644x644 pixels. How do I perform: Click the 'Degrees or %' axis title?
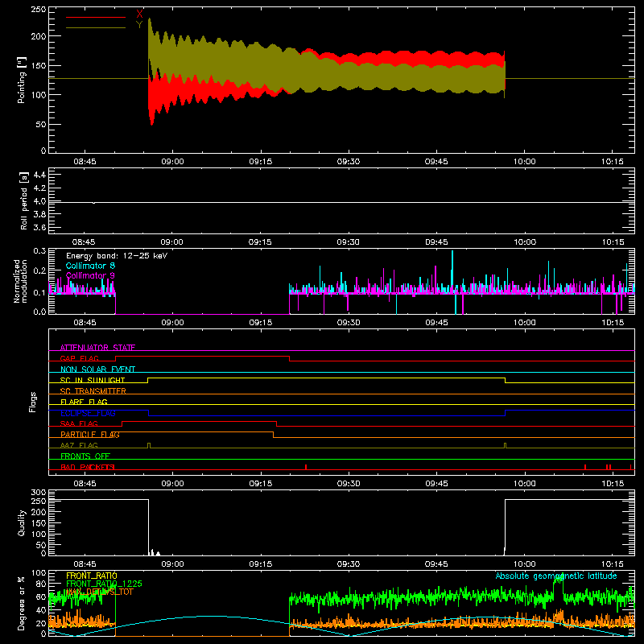point(21,604)
